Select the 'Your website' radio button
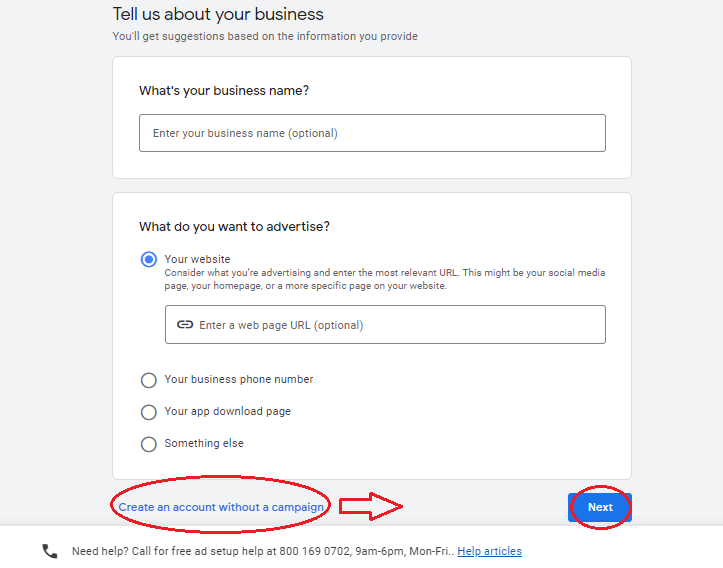The height and width of the screenshot is (568, 723). coord(149,260)
